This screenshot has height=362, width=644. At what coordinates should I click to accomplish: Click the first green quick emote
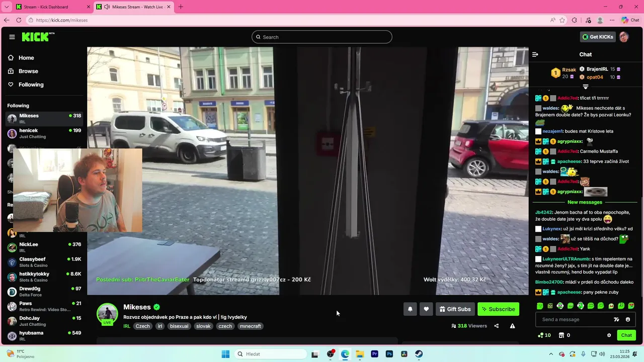pyautogui.click(x=540, y=306)
